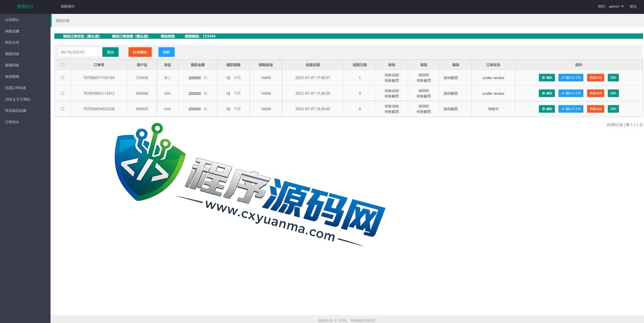Click order number 707826454022228
The height and width of the screenshot is (323, 644).
point(99,109)
